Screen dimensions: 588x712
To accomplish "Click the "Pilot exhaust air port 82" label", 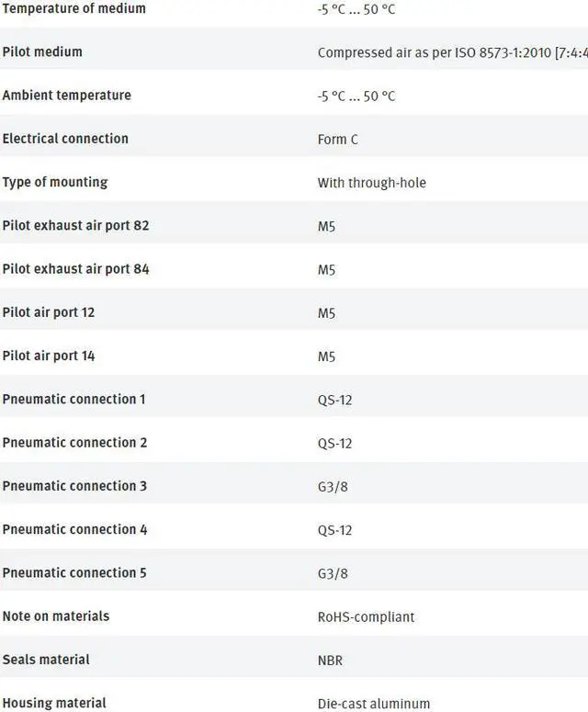I will tap(75, 225).
